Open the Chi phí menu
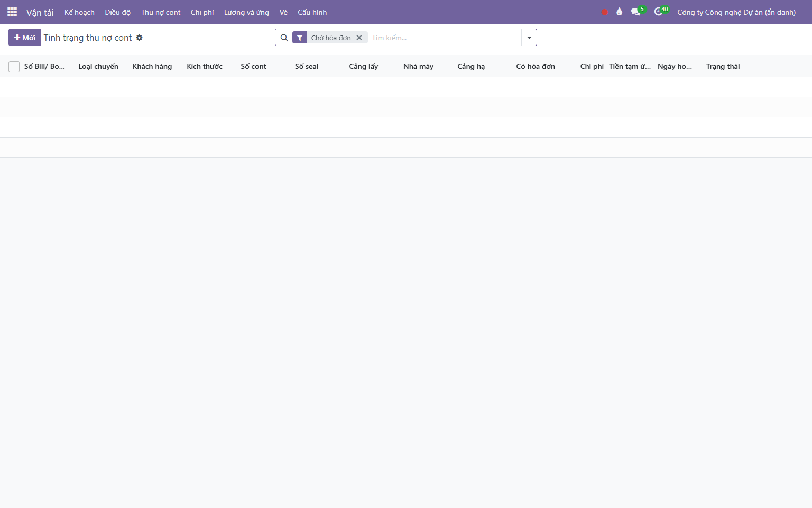 pos(202,12)
